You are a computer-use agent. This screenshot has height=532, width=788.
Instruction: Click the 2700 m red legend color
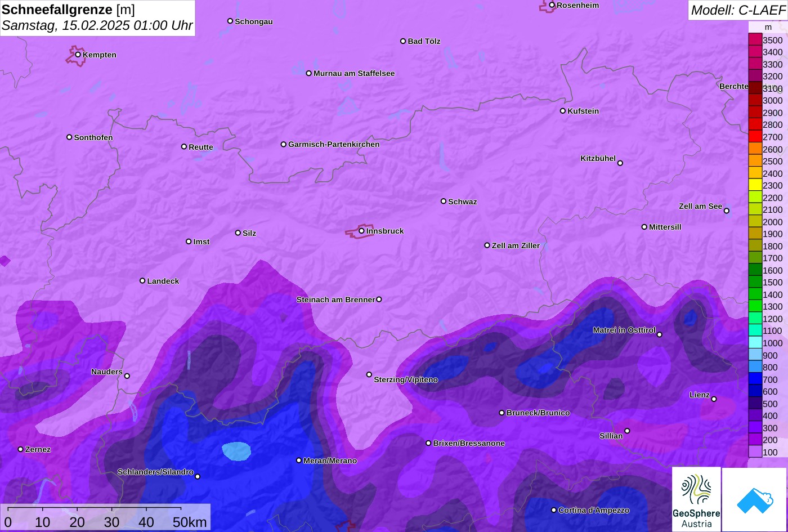755,137
